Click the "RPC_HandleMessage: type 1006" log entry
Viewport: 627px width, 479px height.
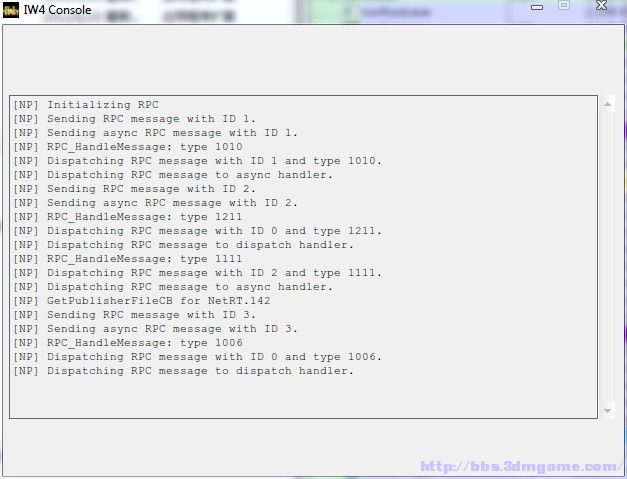[x=128, y=343]
